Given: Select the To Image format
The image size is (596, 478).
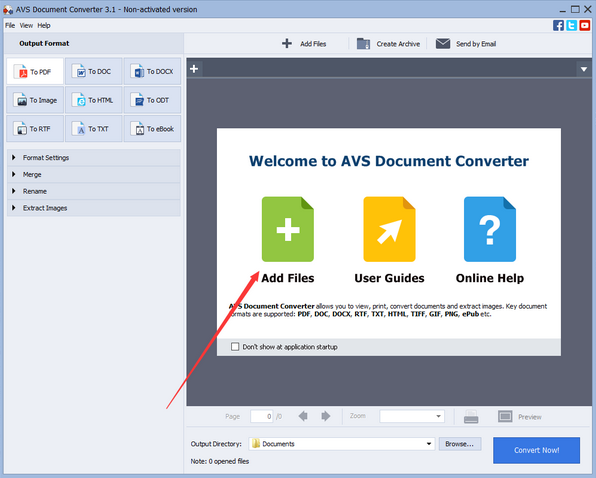Looking at the screenshot, I should point(35,100).
